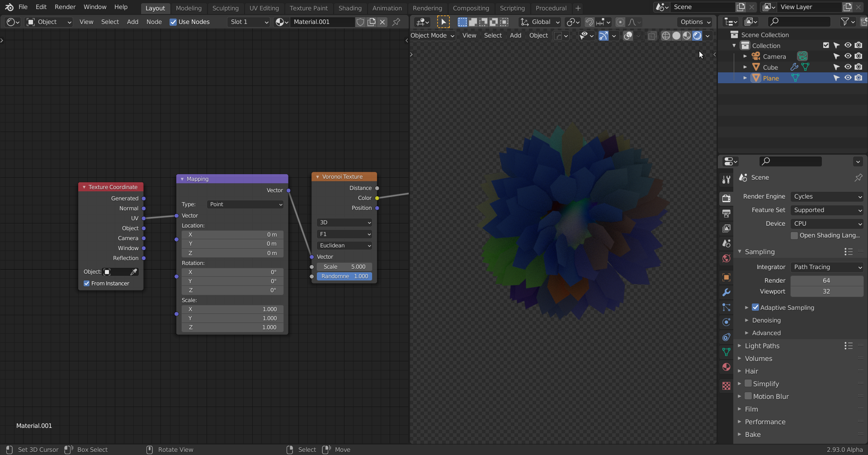Click the Voronoi Randomness slider
This screenshot has width=868, height=455.
click(x=344, y=276)
